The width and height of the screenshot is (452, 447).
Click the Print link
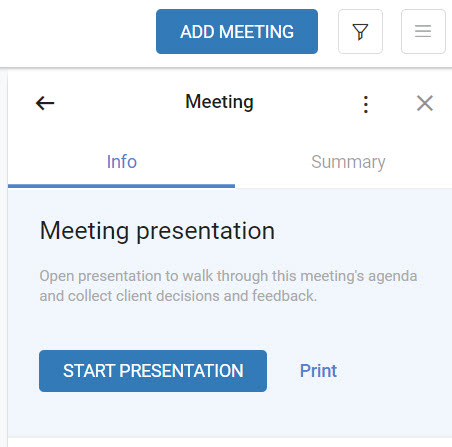pos(318,371)
